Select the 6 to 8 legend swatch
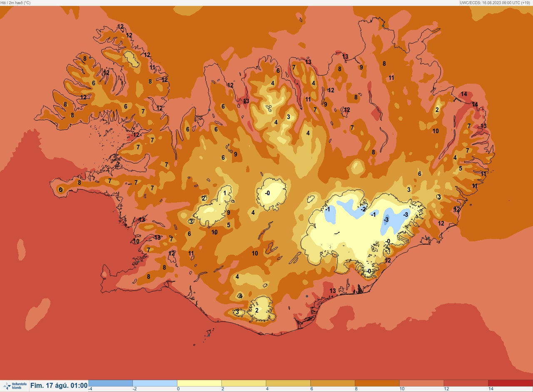The image size is (533, 392). (x=333, y=383)
